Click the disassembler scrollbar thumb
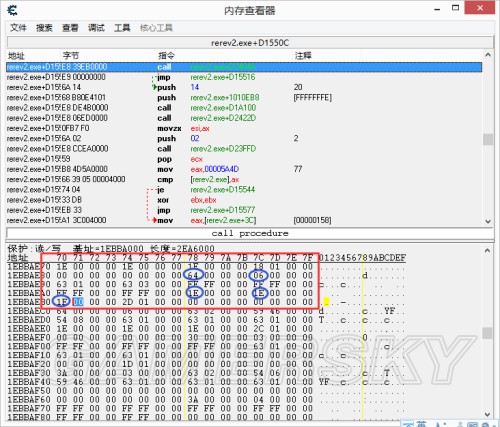The image size is (500, 427). [488, 139]
